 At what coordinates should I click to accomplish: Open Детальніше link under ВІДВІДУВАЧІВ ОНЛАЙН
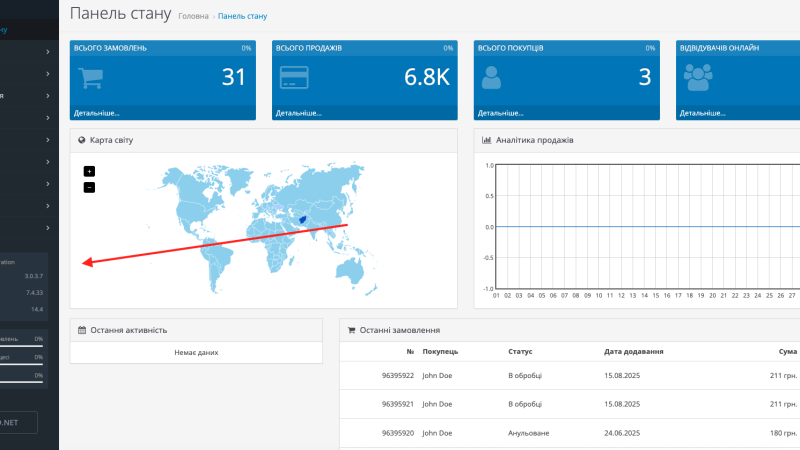tap(703, 113)
